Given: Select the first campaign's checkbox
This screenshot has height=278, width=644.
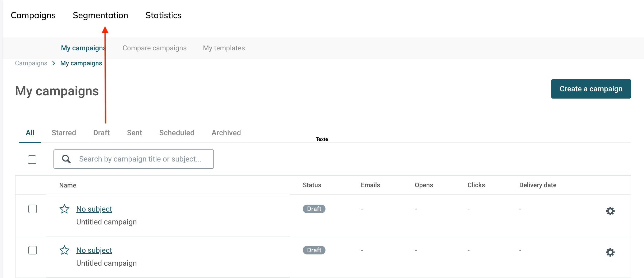Looking at the screenshot, I should click(33, 209).
